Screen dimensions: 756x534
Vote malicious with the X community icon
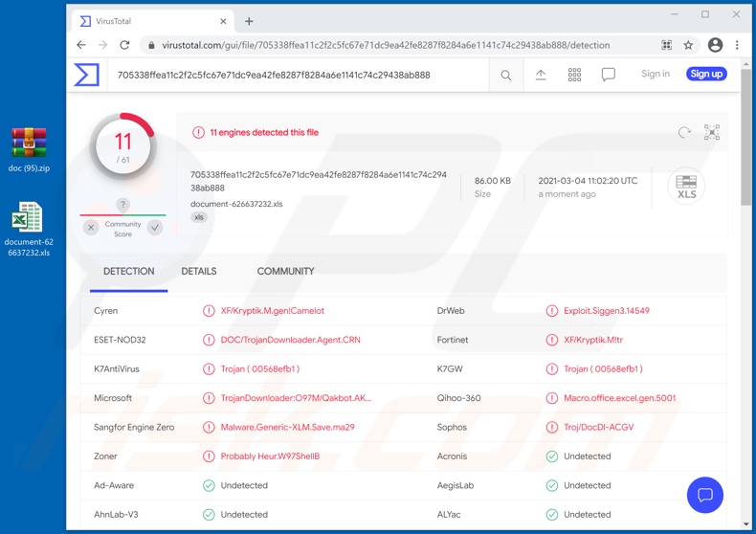coord(91,227)
